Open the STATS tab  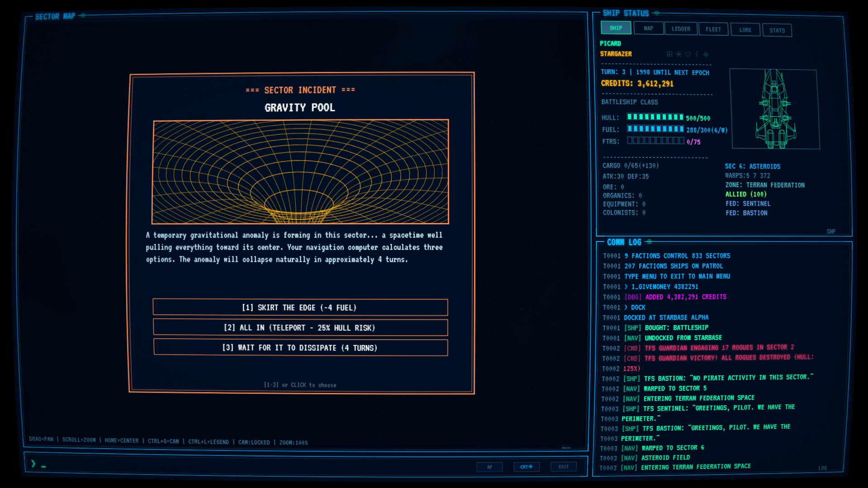pos(777,30)
